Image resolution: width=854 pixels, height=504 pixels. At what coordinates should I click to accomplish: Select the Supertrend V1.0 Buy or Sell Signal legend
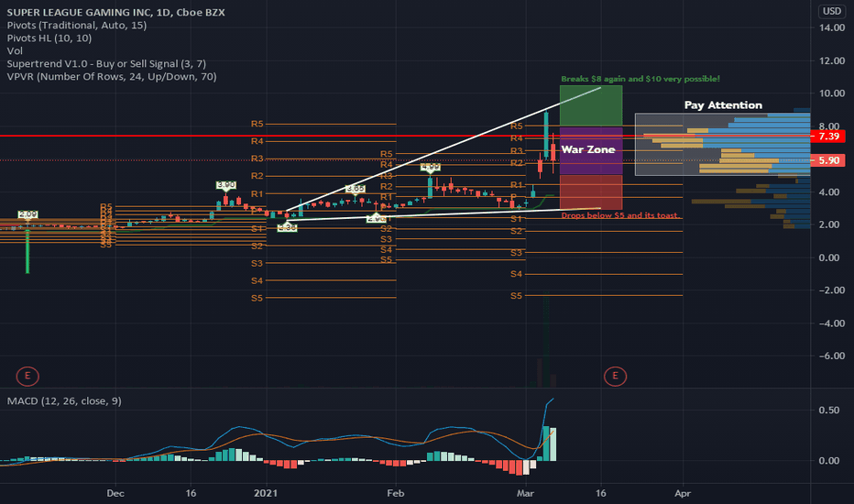pyautogui.click(x=106, y=64)
